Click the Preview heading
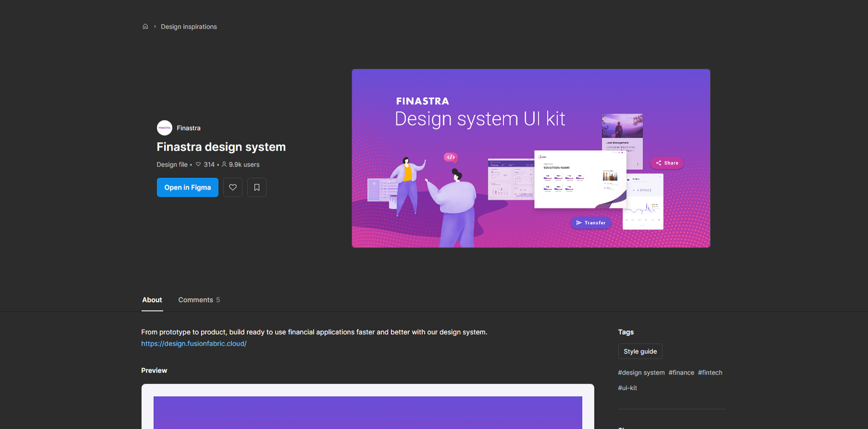Viewport: 868px width, 429px height. point(154,371)
